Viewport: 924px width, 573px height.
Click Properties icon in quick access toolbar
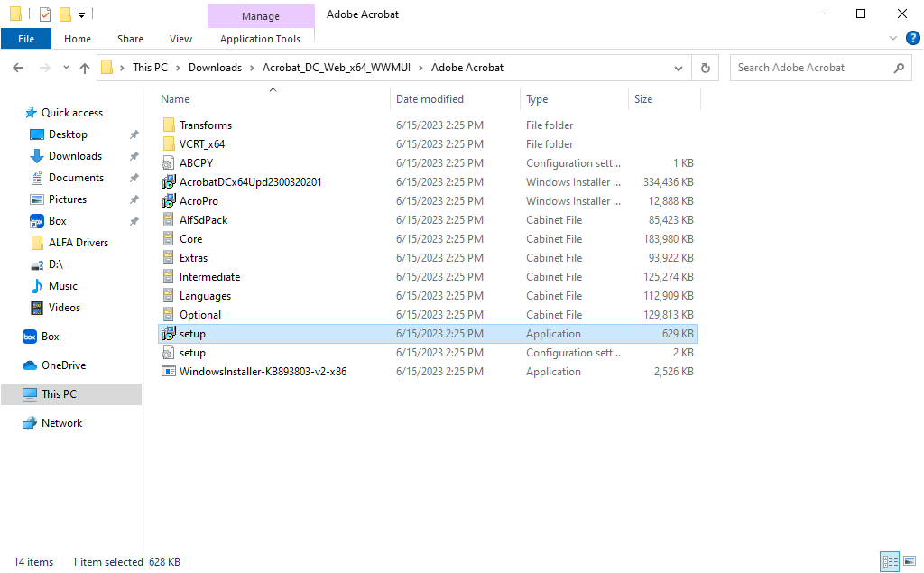45,14
